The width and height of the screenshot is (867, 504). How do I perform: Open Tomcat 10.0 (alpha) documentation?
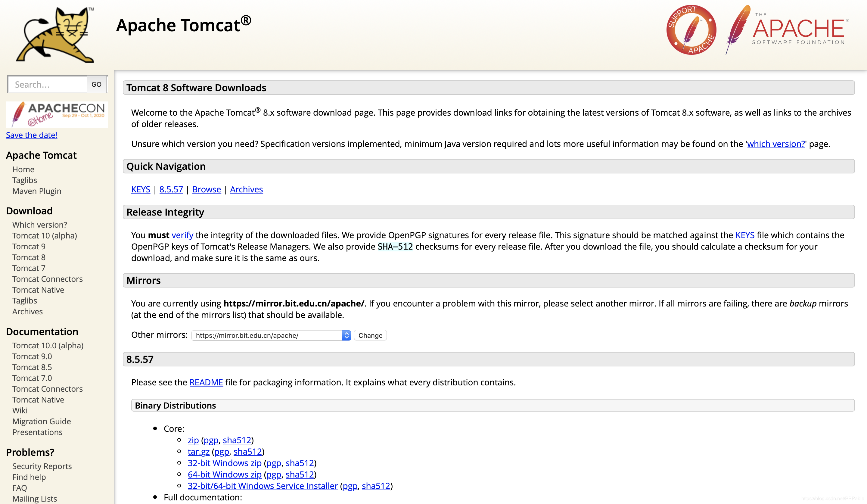tap(48, 345)
